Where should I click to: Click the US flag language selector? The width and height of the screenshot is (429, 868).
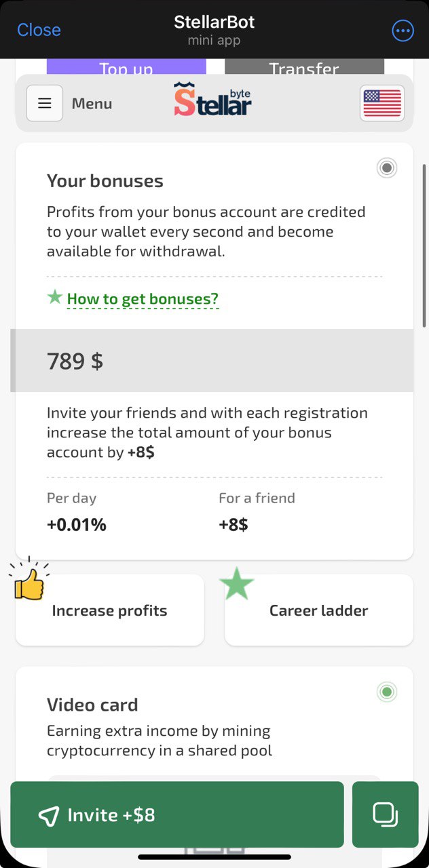(x=382, y=103)
